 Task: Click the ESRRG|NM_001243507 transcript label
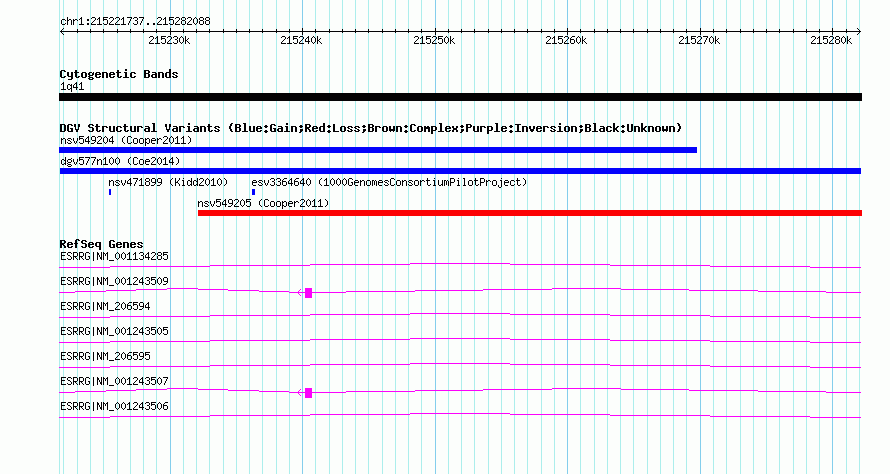coord(114,381)
